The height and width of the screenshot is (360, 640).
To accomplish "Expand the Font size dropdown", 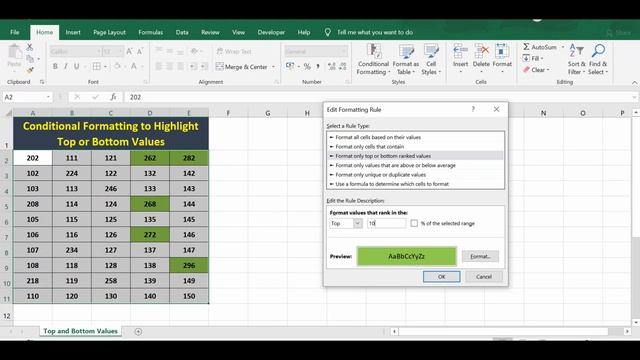I will click(x=120, y=51).
